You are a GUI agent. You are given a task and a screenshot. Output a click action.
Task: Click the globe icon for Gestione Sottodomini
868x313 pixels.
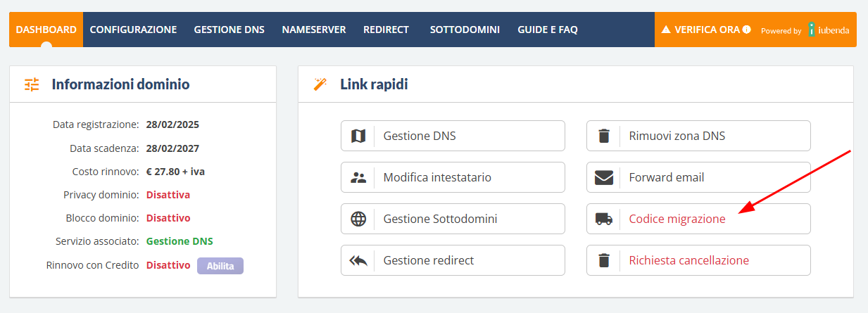click(x=358, y=219)
